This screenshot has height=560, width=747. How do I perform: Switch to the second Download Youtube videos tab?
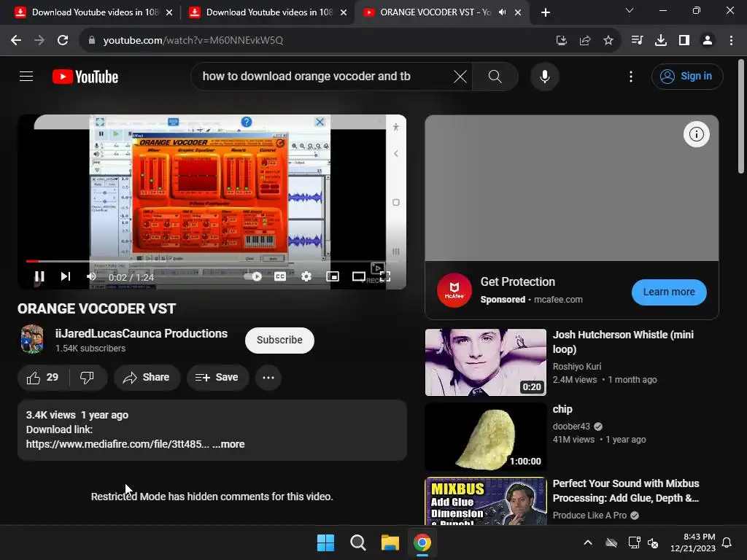(268, 12)
